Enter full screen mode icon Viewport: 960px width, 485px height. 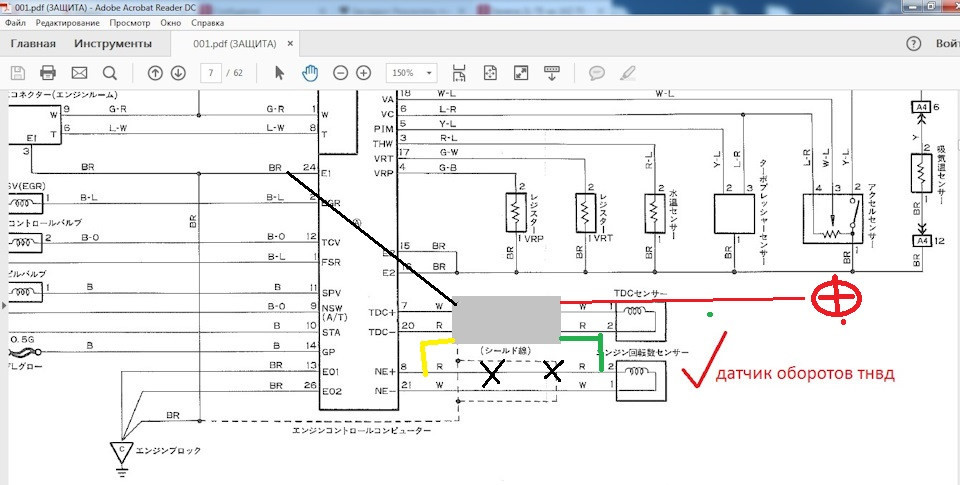521,73
